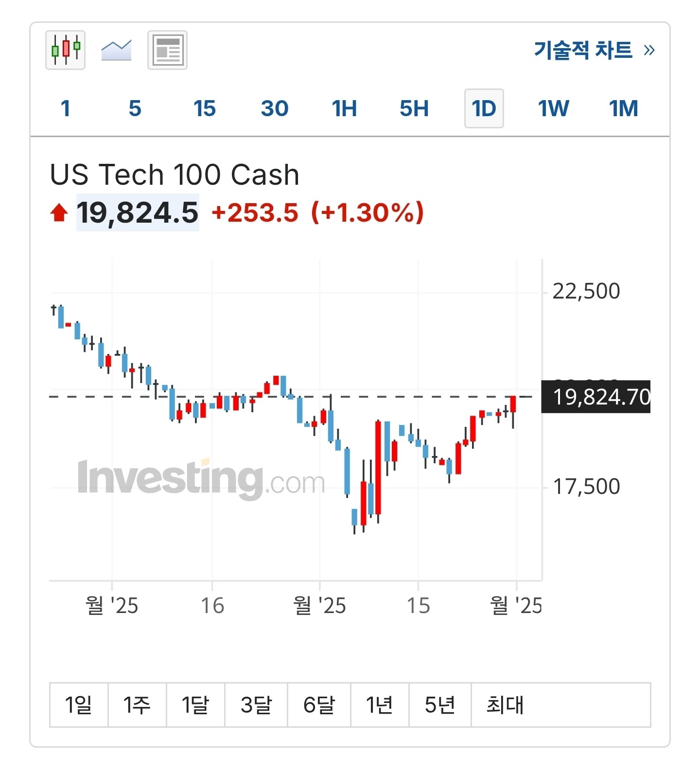This screenshot has width=700, height=772.
Task: Select the candlestick chart type icon
Action: point(66,50)
